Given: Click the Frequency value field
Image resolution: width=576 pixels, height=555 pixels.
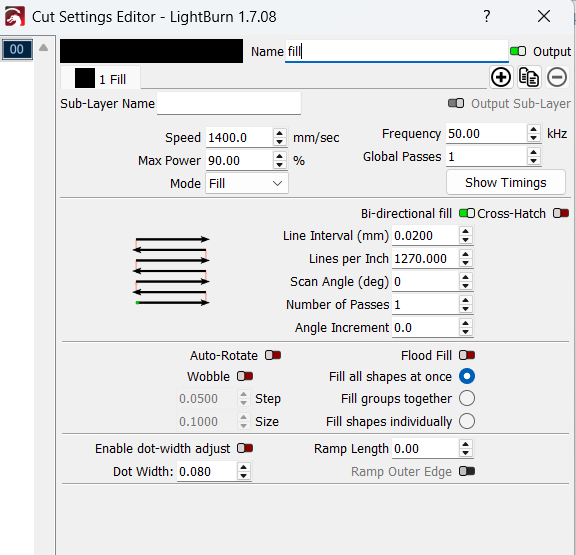Looking at the screenshot, I should (486, 133).
